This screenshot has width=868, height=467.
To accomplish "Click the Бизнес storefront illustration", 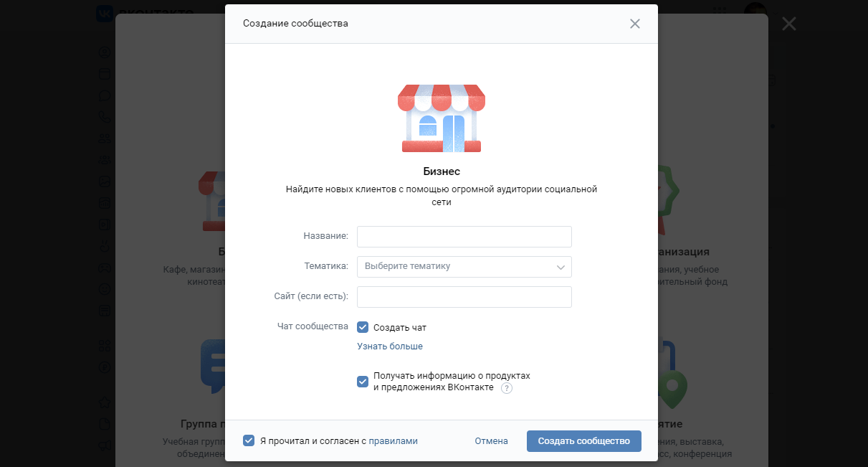I will point(442,118).
